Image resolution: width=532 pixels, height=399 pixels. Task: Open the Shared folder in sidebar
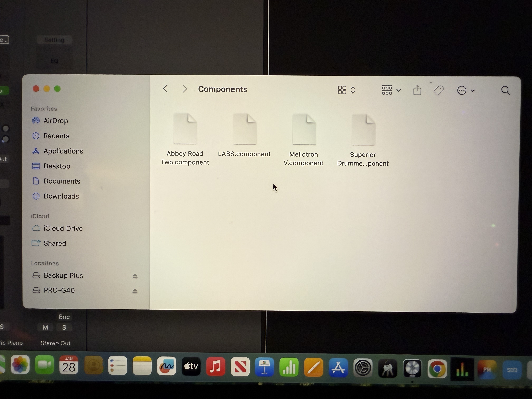pyautogui.click(x=55, y=243)
